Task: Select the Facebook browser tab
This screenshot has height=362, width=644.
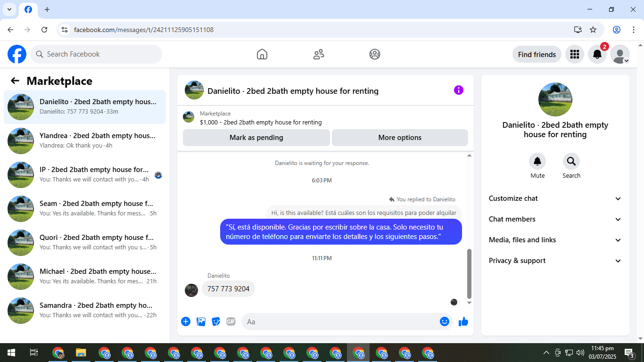Action: click(x=28, y=10)
